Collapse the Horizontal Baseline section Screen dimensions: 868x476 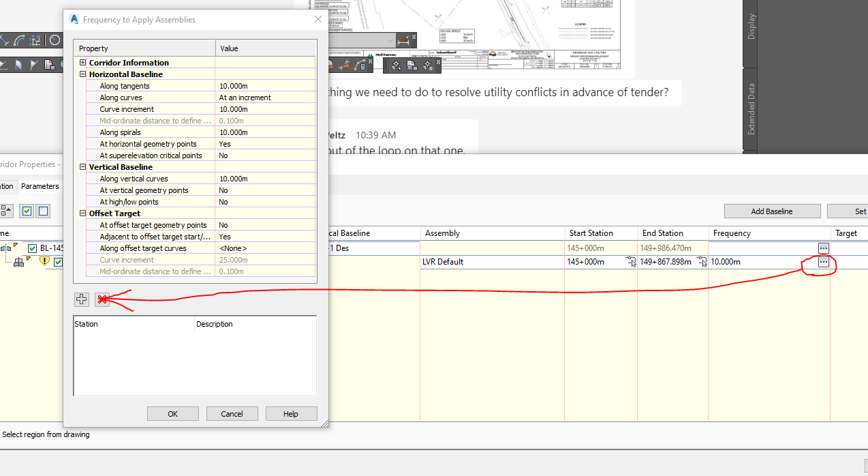tap(82, 74)
